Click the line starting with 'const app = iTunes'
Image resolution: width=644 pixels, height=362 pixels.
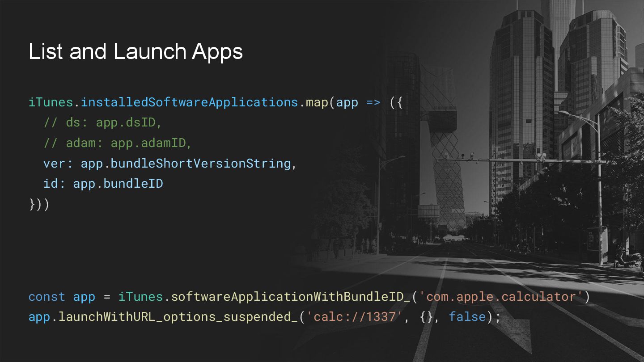[x=309, y=297]
